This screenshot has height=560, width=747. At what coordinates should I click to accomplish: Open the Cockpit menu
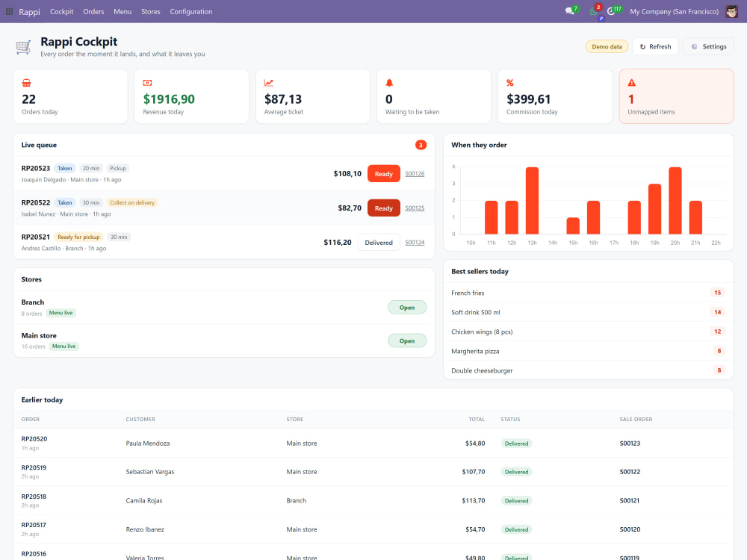[x=61, y=11]
